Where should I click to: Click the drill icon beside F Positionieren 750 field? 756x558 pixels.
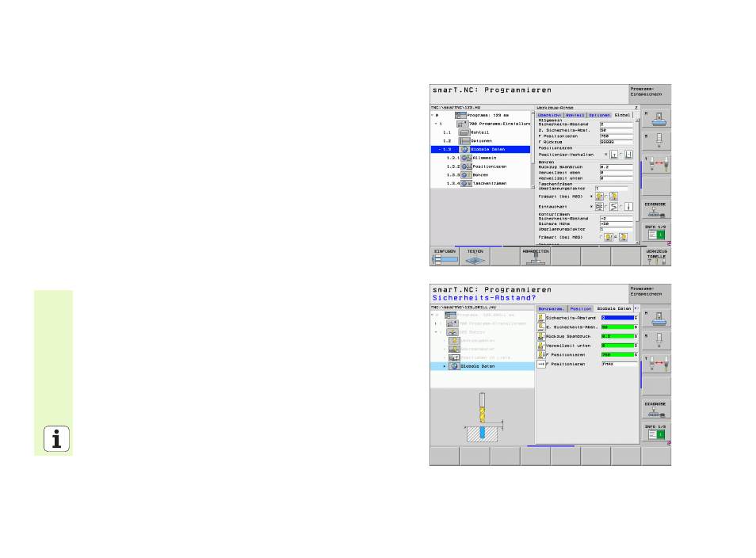[541, 354]
